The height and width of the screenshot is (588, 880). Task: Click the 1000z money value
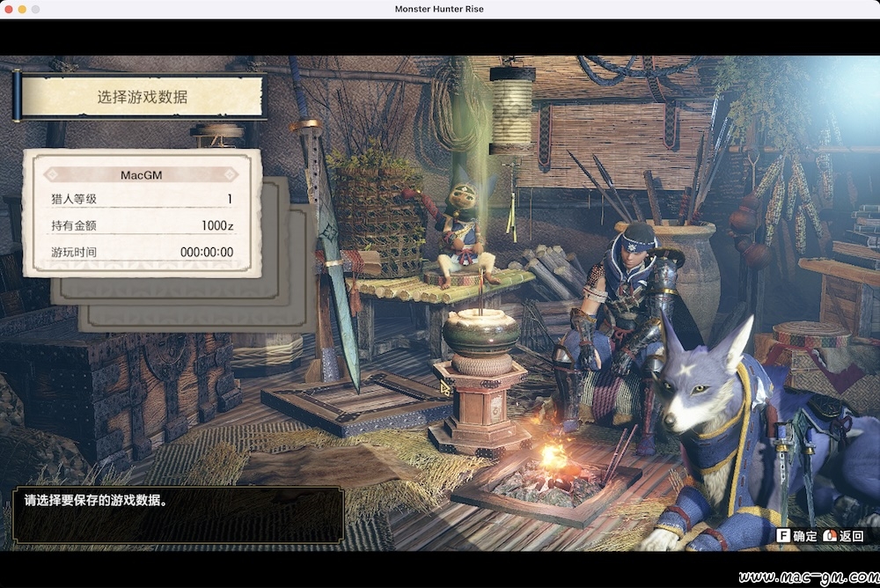click(x=217, y=225)
